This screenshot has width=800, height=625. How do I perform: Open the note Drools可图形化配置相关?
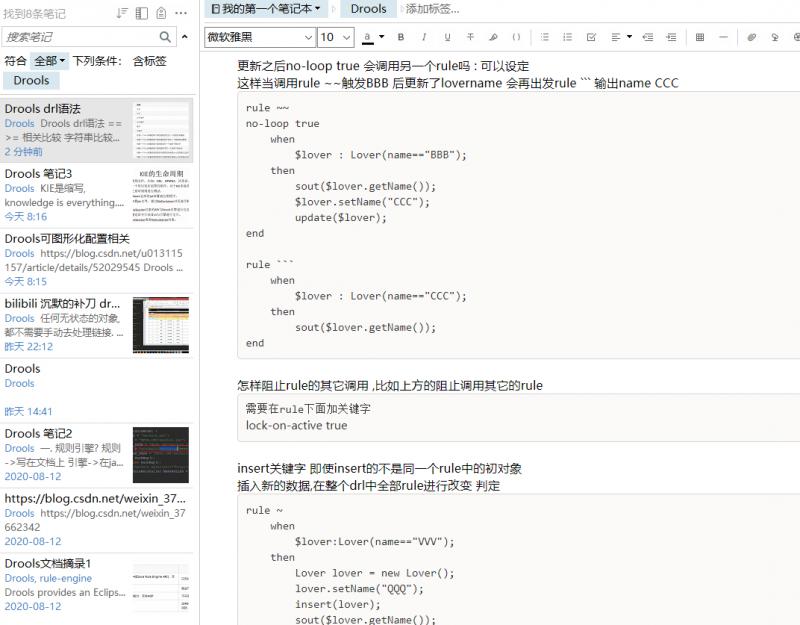pyautogui.click(x=97, y=260)
